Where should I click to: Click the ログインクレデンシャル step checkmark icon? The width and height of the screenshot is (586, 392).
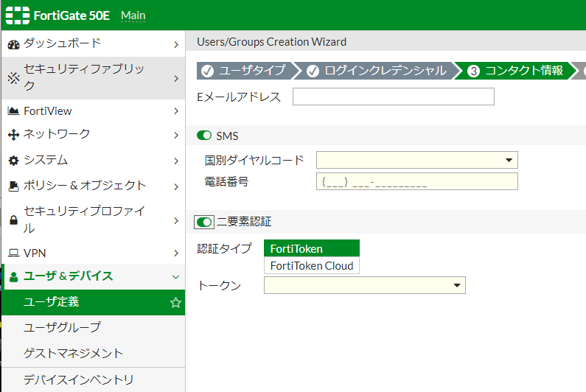click(x=313, y=71)
